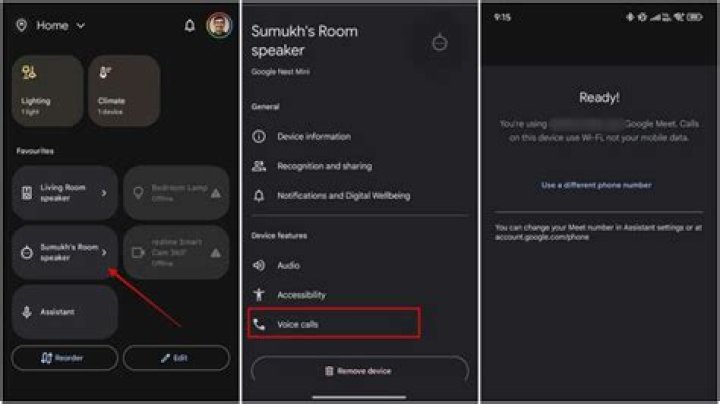Expand Living Room speaker chevron
The image size is (720, 404).
point(104,193)
